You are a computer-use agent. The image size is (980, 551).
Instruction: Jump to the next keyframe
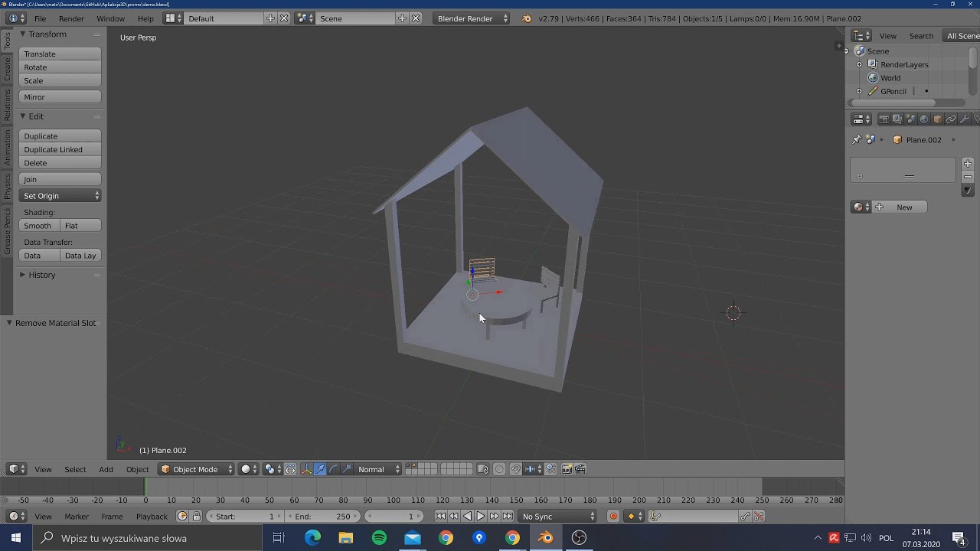[494, 517]
